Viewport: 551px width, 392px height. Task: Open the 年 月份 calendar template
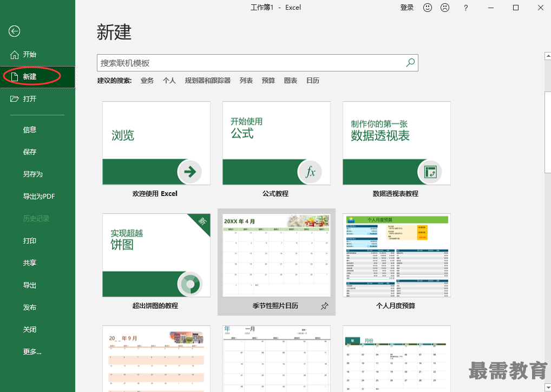(397, 358)
